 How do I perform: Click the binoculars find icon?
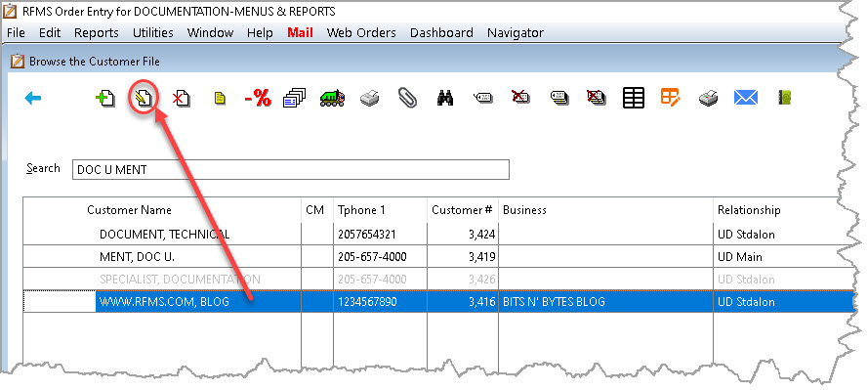point(445,99)
